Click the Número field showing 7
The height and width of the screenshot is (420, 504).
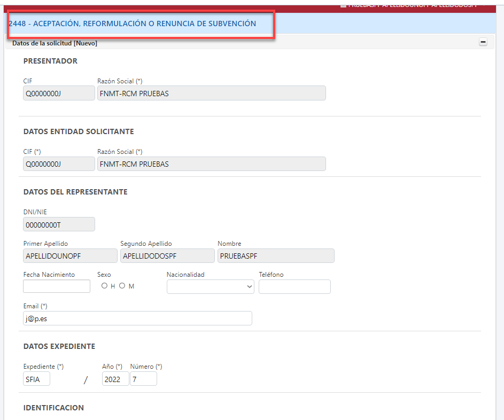(x=143, y=379)
